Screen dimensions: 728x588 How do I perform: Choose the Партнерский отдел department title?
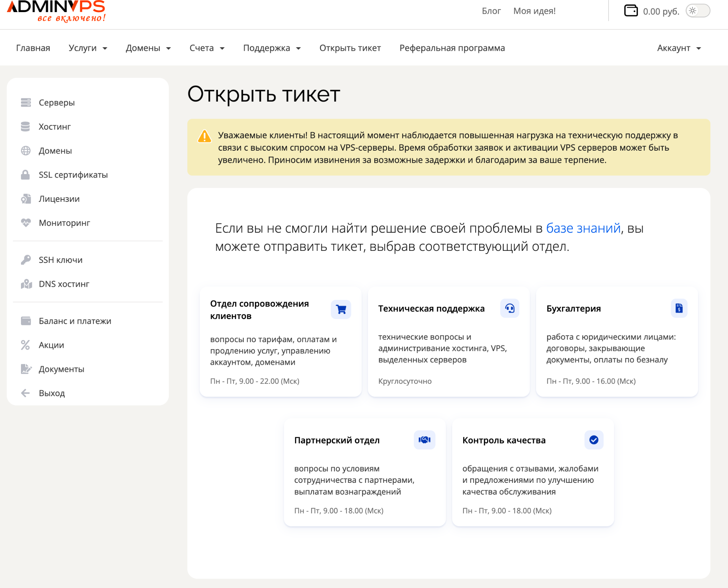click(337, 440)
